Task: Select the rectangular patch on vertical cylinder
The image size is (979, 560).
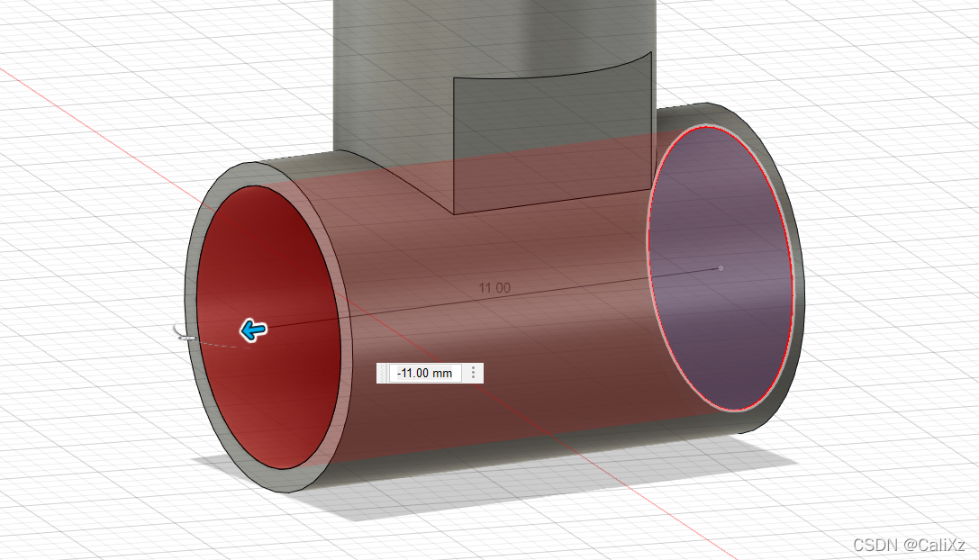Action: point(549,144)
